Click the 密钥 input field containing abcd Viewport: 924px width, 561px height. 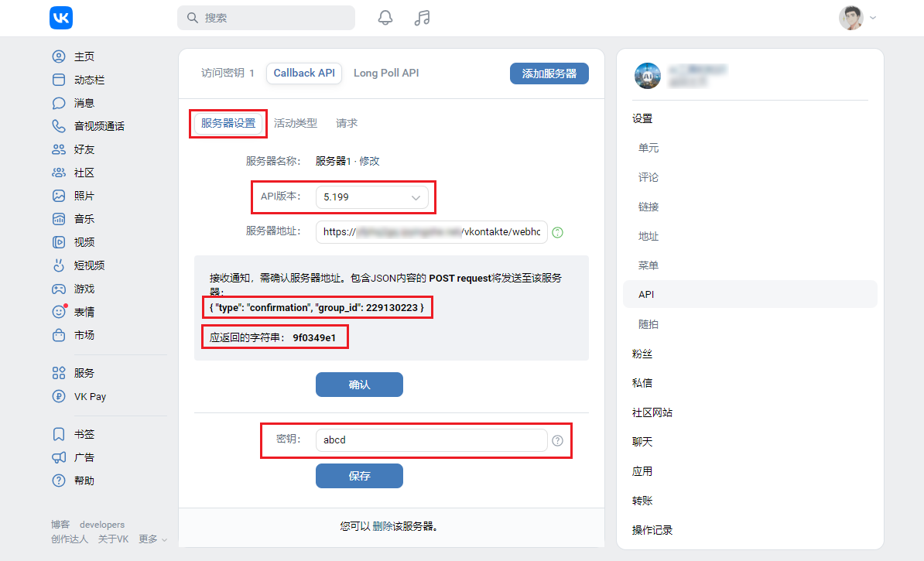point(431,440)
